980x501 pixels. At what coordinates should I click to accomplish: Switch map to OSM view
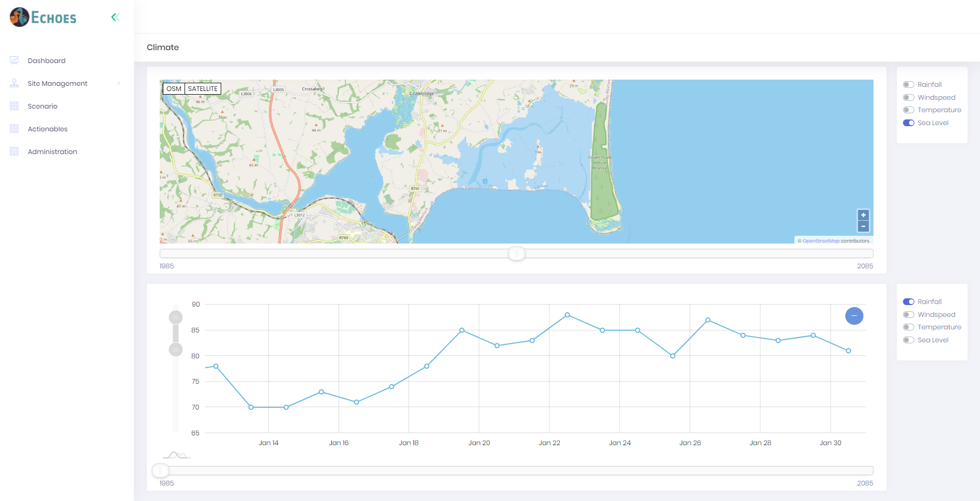coord(174,89)
